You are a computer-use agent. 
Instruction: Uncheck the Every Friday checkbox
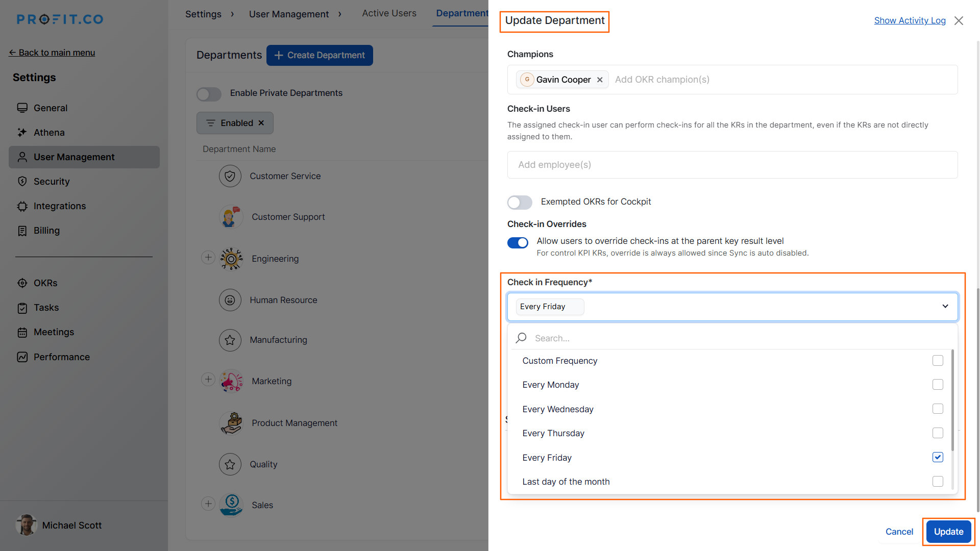pos(938,458)
